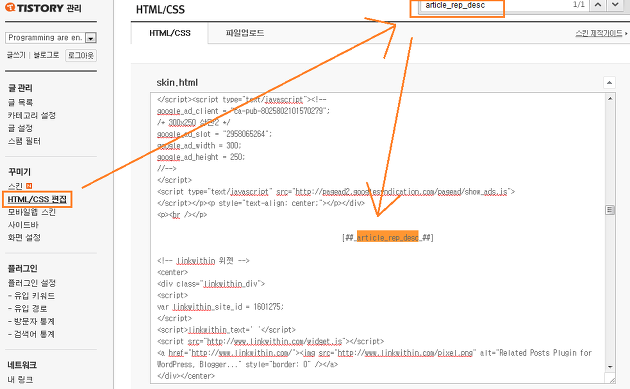Click the google_ad_width code line
The width and height of the screenshot is (630, 389).
click(x=199, y=145)
